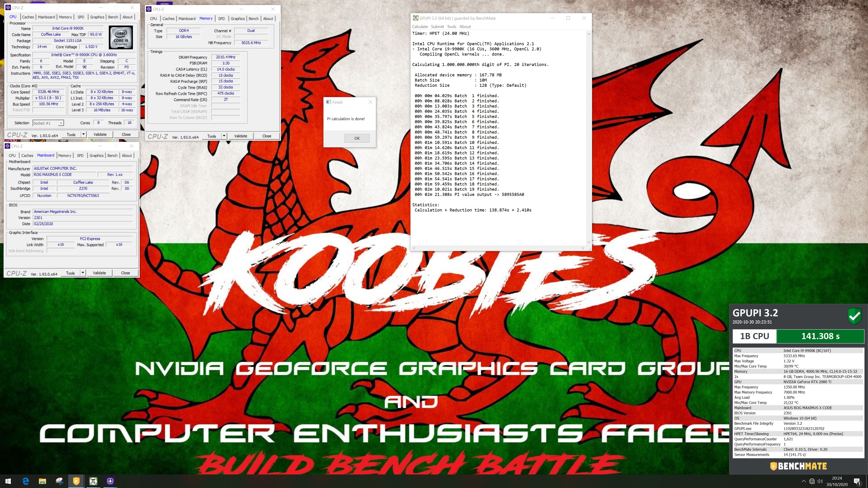
Task: Open File Explorer from taskbar
Action: pyautogui.click(x=42, y=481)
